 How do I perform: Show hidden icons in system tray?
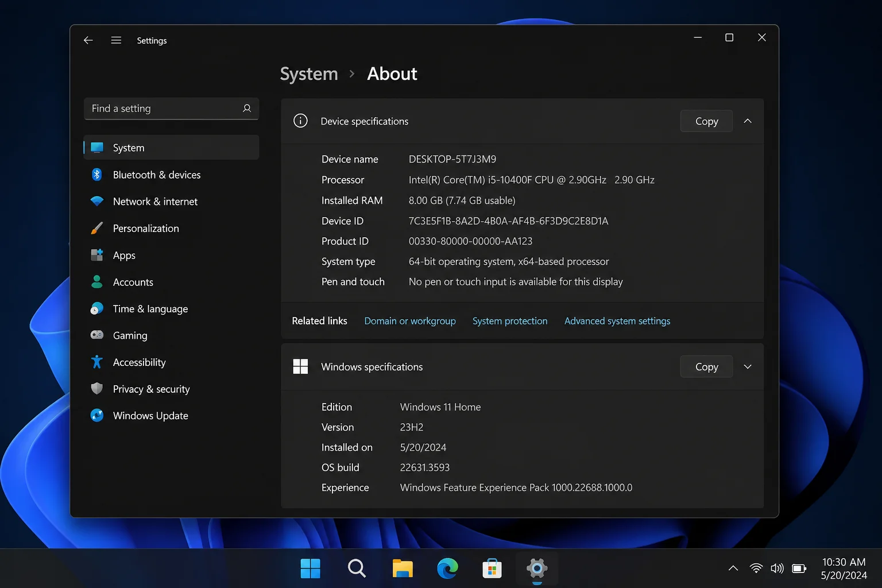click(733, 568)
